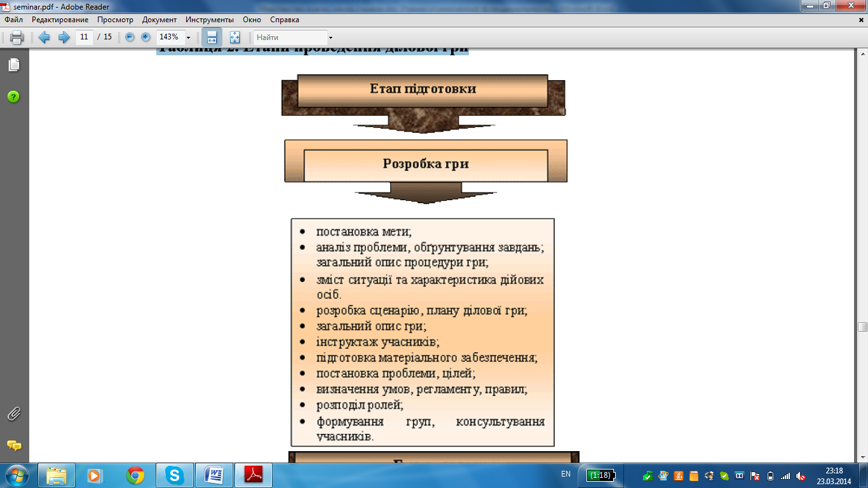Open the Окно menu
868x488 pixels.
252,20
